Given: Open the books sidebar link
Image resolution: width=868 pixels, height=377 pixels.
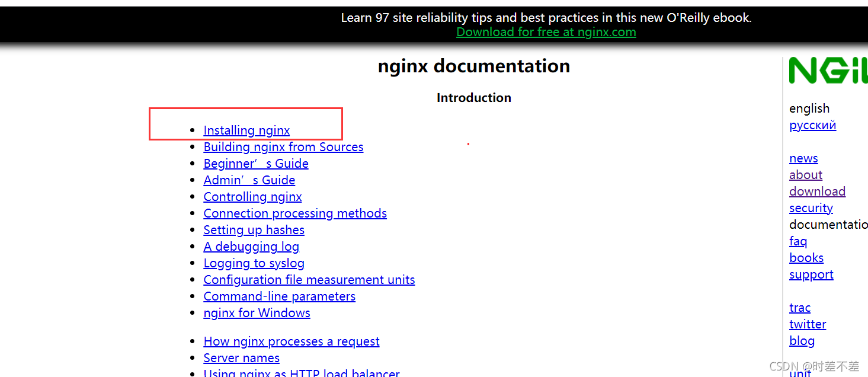Looking at the screenshot, I should pyautogui.click(x=806, y=258).
